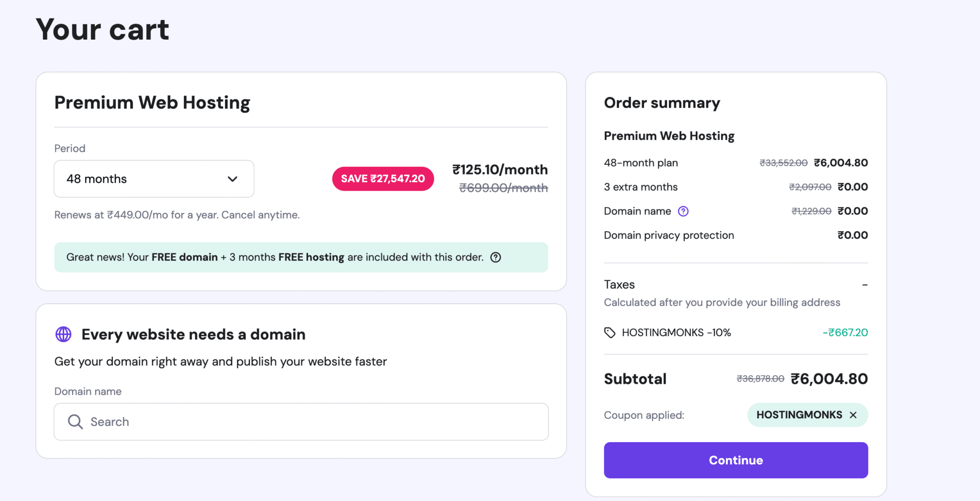Screen dimensions: 980x501
Task: Click the question mark in free hosting banner
Action: (x=495, y=257)
